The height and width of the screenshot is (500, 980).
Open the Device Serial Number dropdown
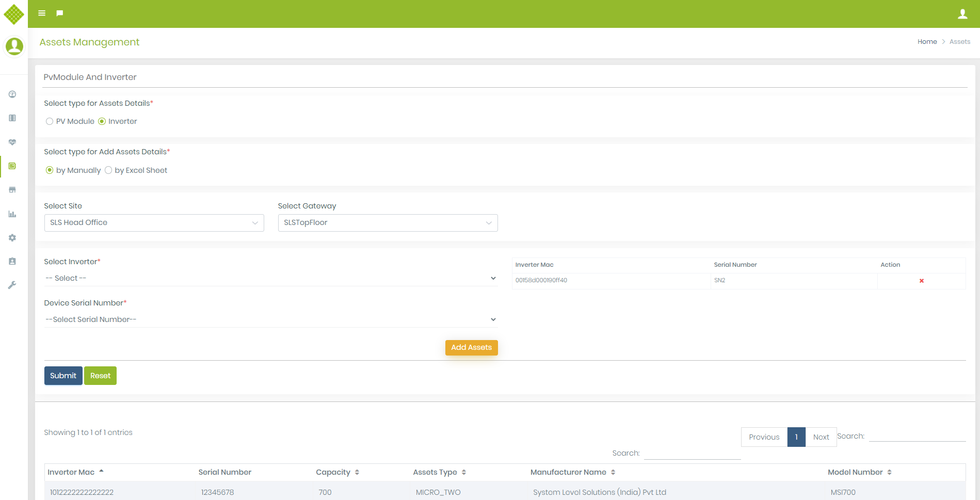[270, 320]
